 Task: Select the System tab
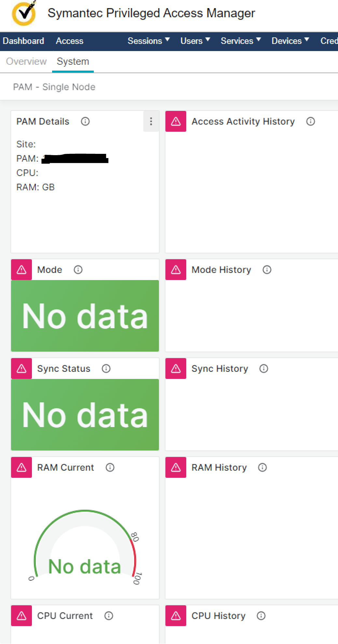click(x=73, y=61)
